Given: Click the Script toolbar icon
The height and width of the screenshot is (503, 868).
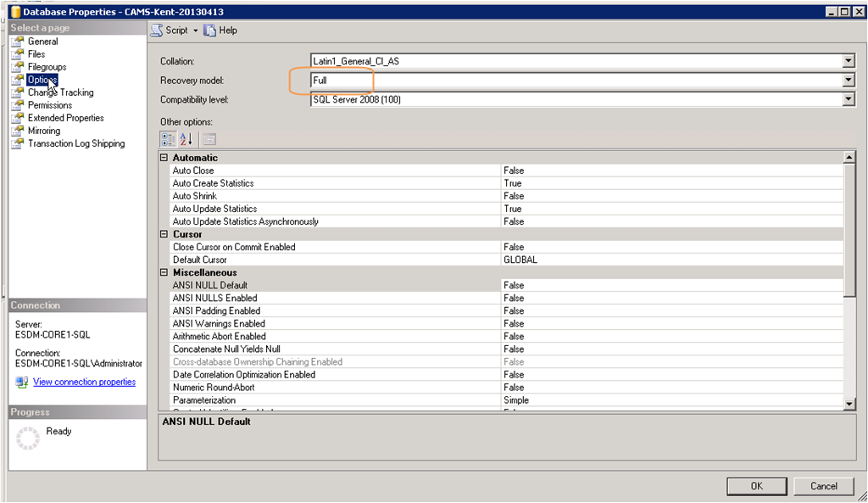Looking at the screenshot, I should pyautogui.click(x=156, y=31).
